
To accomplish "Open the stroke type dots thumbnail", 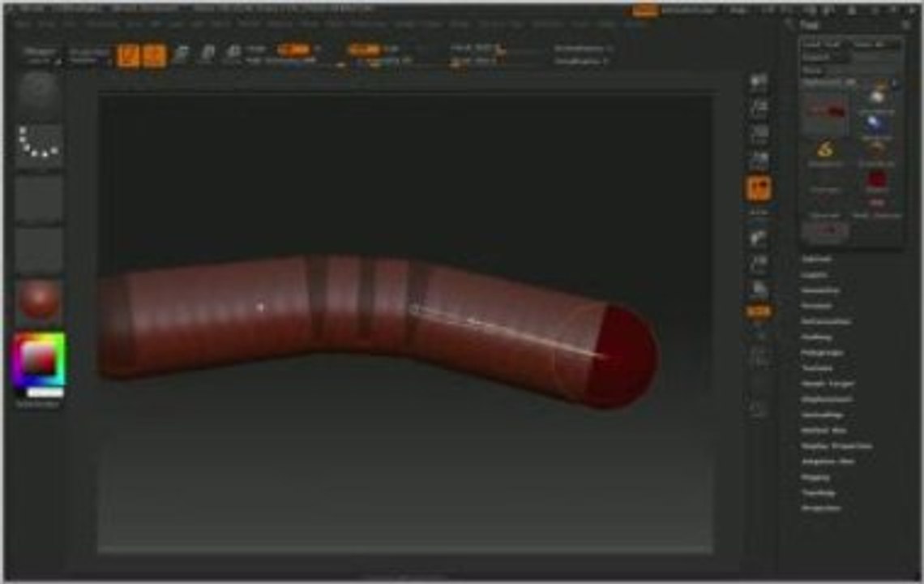I will pyautogui.click(x=38, y=145).
